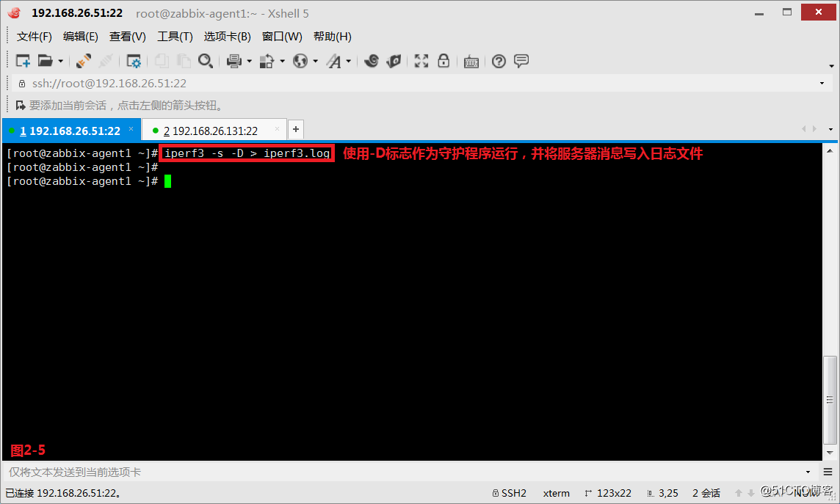The width and height of the screenshot is (840, 504).
Task: Expand the encoding globe dropdown arrow
Action: (x=316, y=62)
